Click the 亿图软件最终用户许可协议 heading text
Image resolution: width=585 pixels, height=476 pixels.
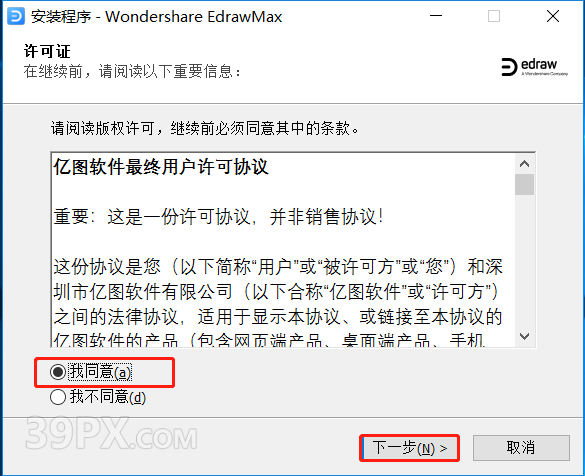[x=161, y=167]
